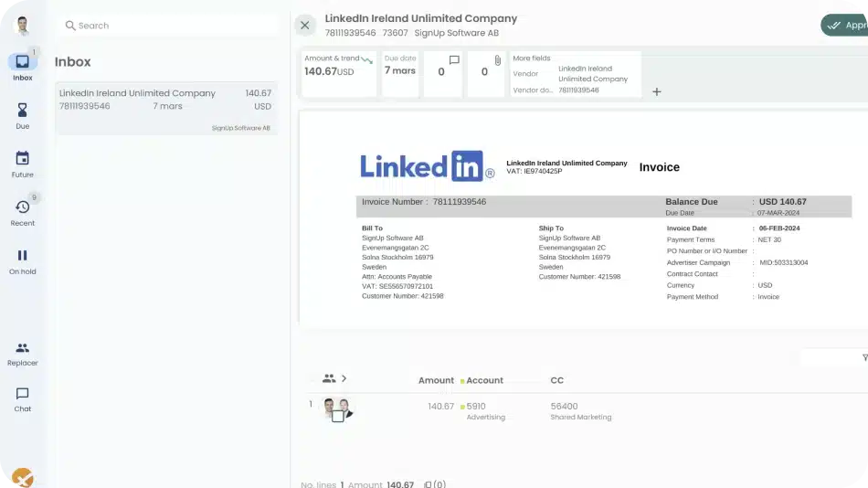Open the attachments paperclip card
Screen dimensions: 868x488
[x=485, y=74]
